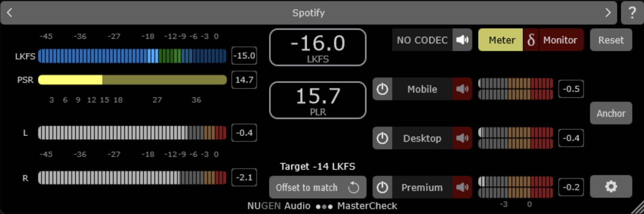The height and width of the screenshot is (214, 644).
Task: Open help via the question mark button
Action: point(632,12)
